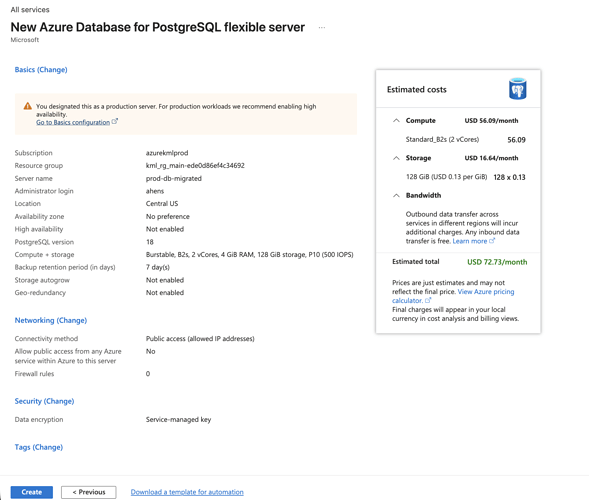Change the Basics section settings
The width and height of the screenshot is (589, 500).
(x=41, y=69)
